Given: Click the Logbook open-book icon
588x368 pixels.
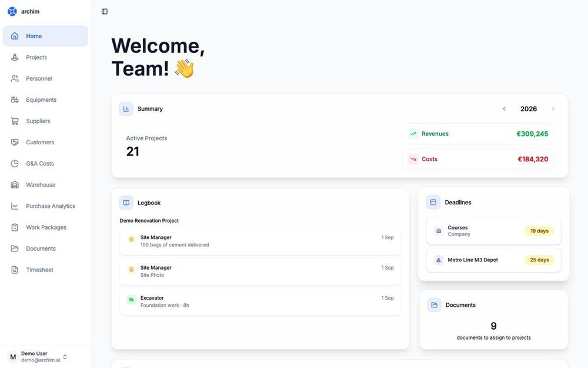Looking at the screenshot, I should (126, 203).
